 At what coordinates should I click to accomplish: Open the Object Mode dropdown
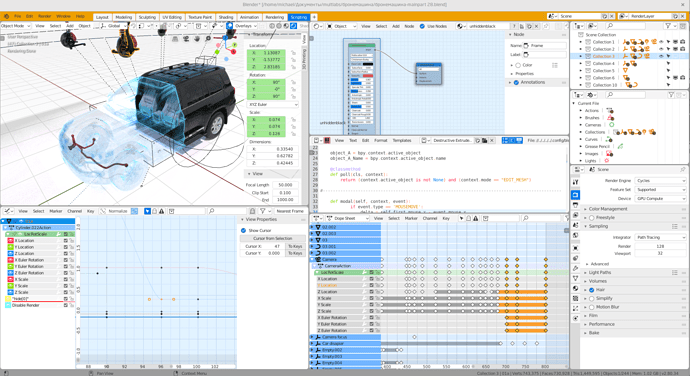(x=16, y=26)
